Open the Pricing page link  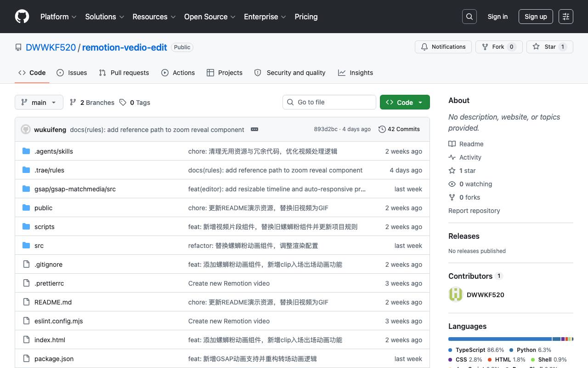tap(306, 17)
